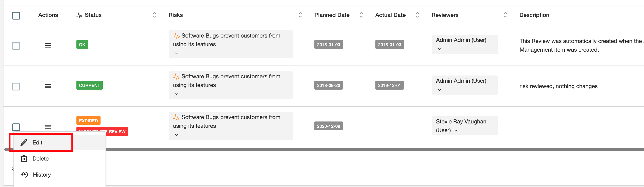The image size is (644, 187).
Task: Open History from the context menu
Action: pos(41,174)
